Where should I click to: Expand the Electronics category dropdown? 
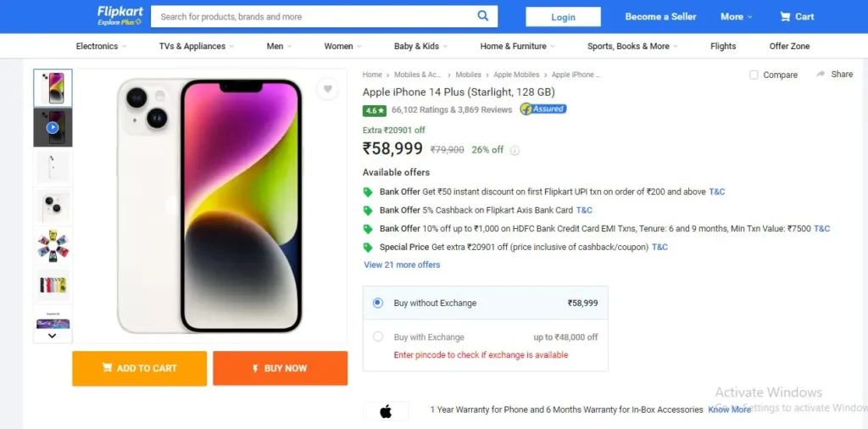pos(102,47)
